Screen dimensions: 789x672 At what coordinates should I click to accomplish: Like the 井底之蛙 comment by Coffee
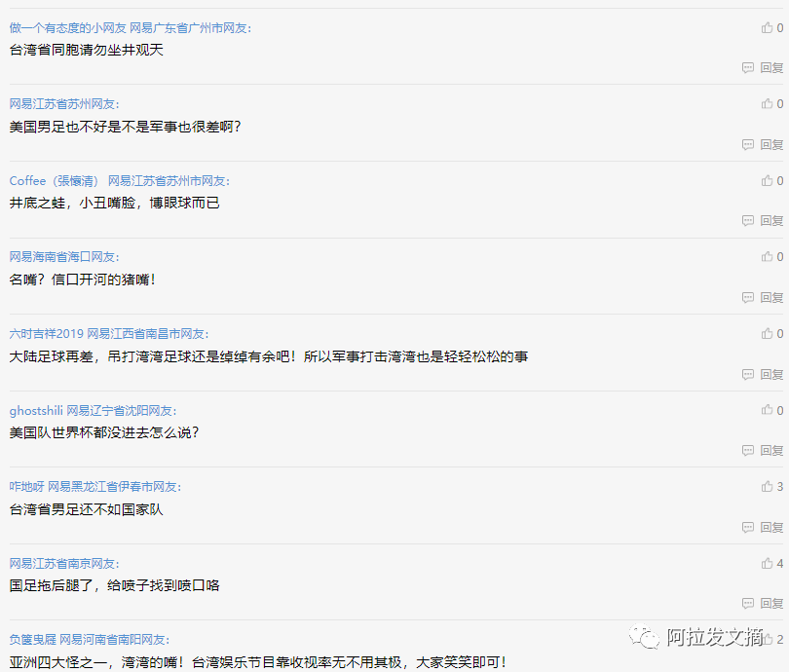point(767,180)
